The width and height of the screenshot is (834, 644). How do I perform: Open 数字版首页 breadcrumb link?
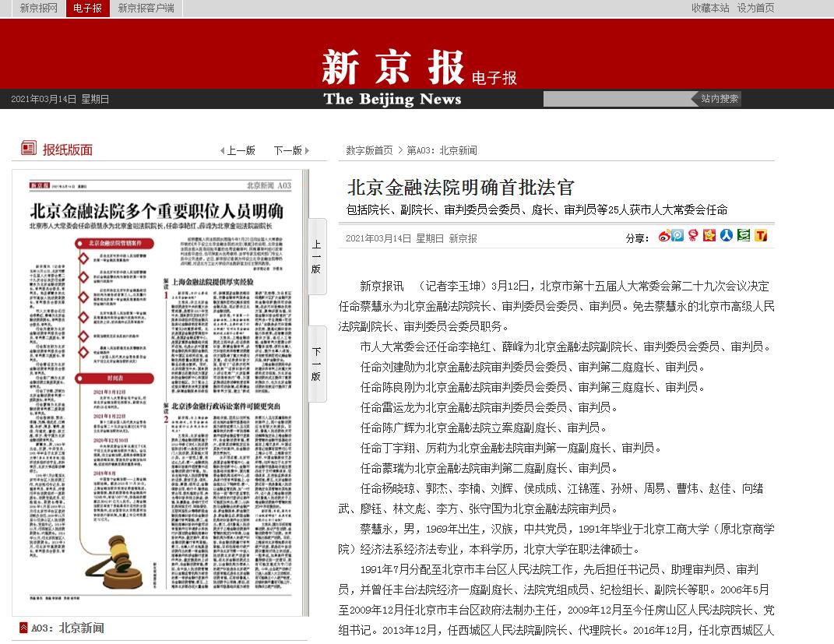pyautogui.click(x=369, y=150)
